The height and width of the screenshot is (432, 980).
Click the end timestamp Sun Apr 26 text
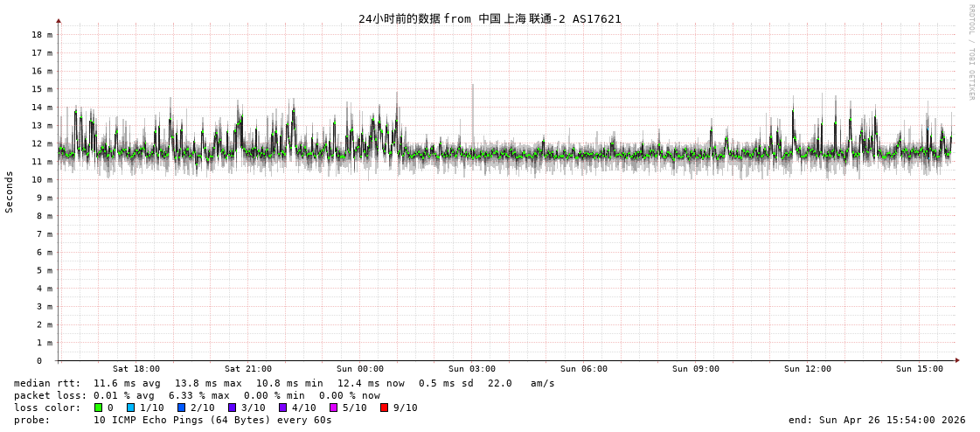877,420
